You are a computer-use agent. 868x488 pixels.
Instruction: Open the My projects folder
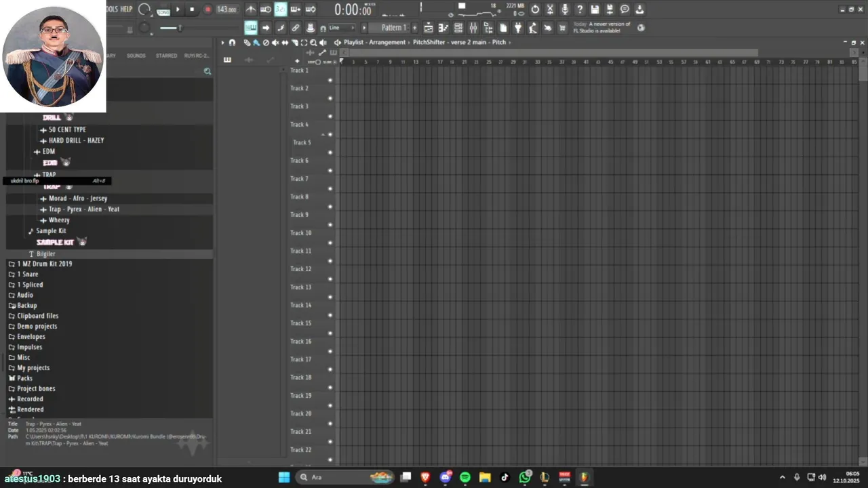pos(33,368)
